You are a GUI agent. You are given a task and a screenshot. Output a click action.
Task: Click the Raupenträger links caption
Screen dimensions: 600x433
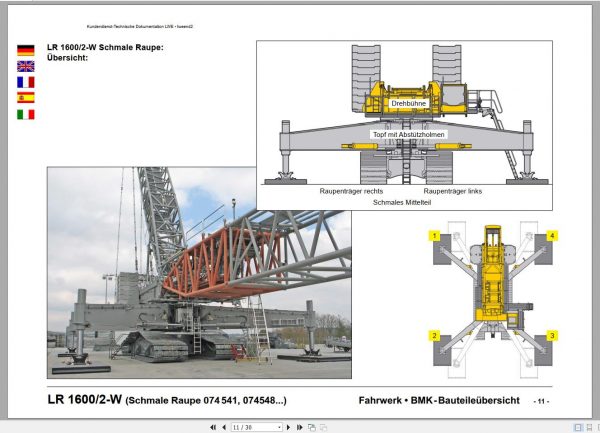tap(453, 191)
